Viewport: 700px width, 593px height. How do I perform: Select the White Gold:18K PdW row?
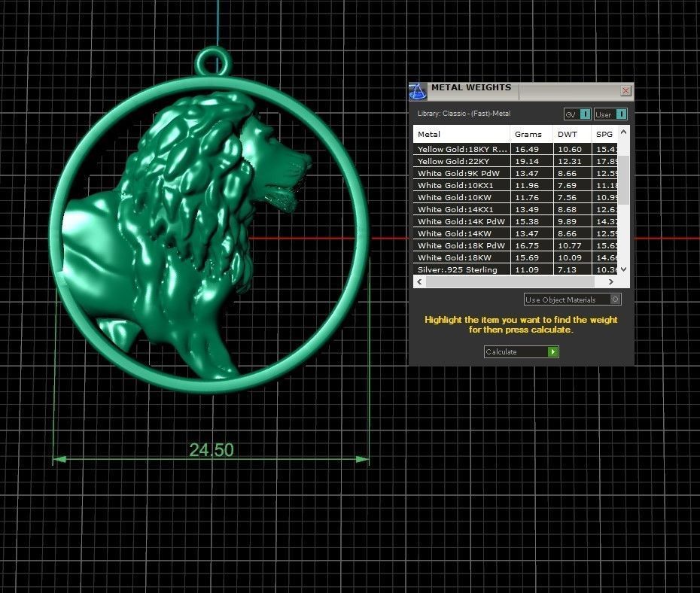516,245
